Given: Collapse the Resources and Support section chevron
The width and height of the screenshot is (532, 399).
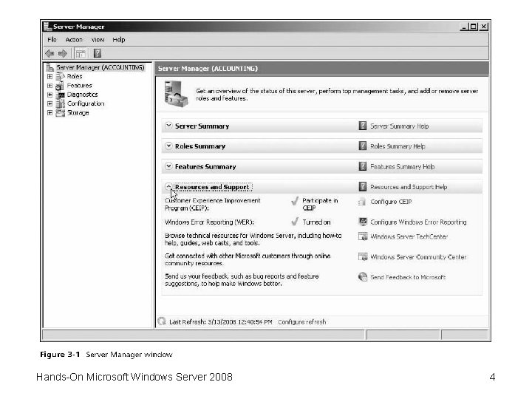Looking at the screenshot, I should [x=168, y=187].
